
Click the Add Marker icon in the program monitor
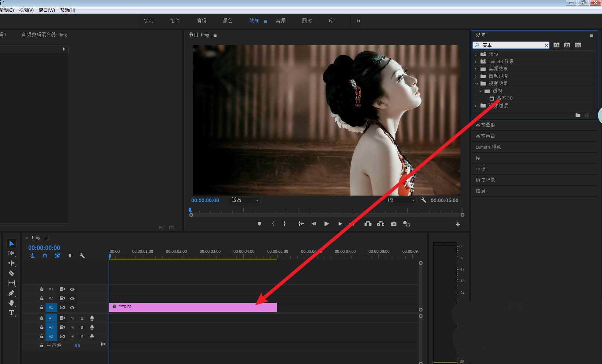point(259,224)
